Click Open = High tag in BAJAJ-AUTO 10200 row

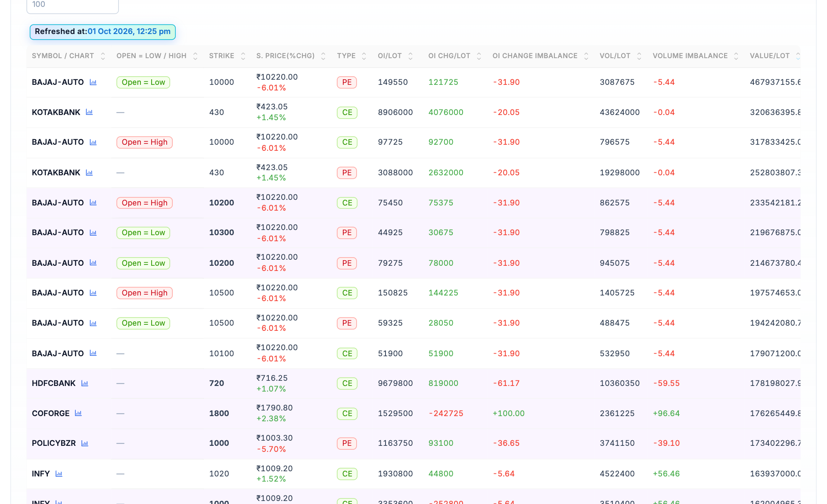pos(145,203)
